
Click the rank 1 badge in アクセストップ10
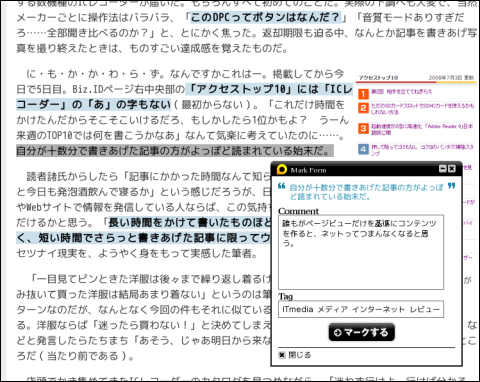point(363,94)
